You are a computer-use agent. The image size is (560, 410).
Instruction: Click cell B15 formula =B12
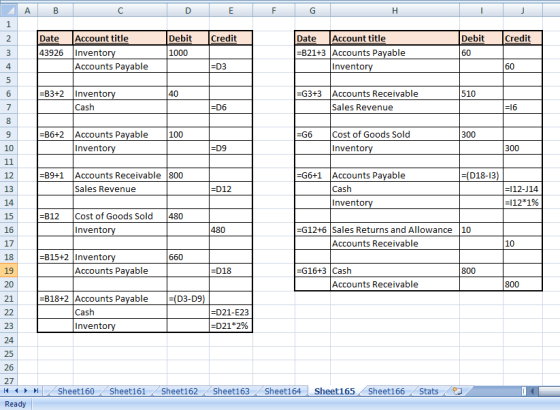point(55,216)
